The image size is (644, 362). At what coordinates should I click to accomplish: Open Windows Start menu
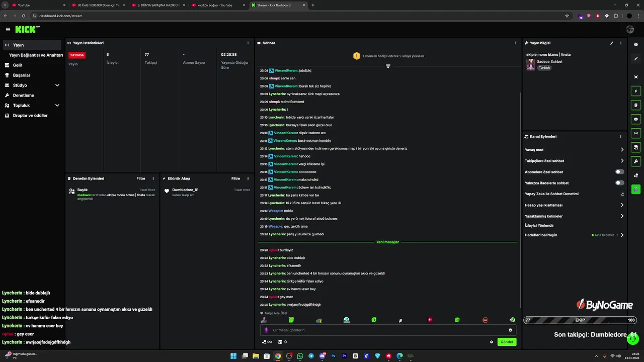coord(233,356)
